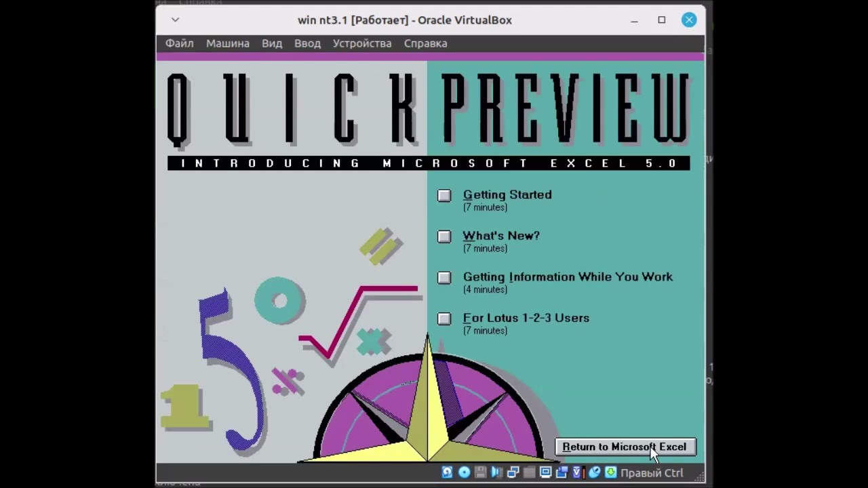The width and height of the screenshot is (868, 488).
Task: Click the mouse integration status icon
Action: [x=595, y=472]
